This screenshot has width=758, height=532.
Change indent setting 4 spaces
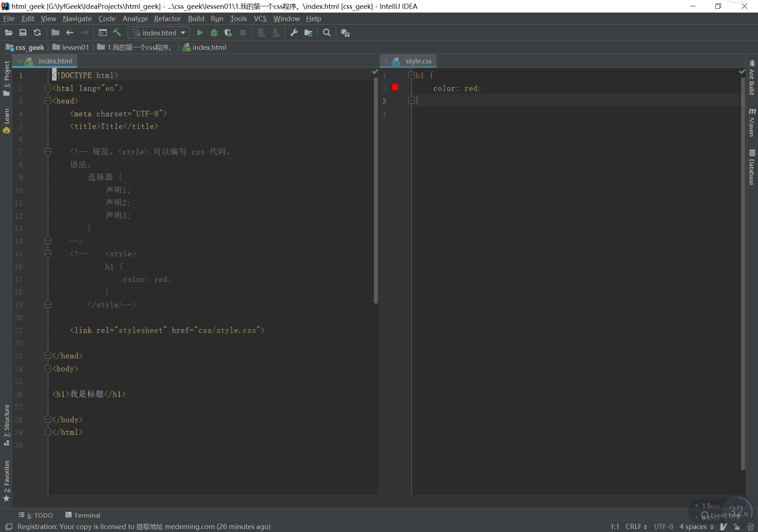pos(696,526)
